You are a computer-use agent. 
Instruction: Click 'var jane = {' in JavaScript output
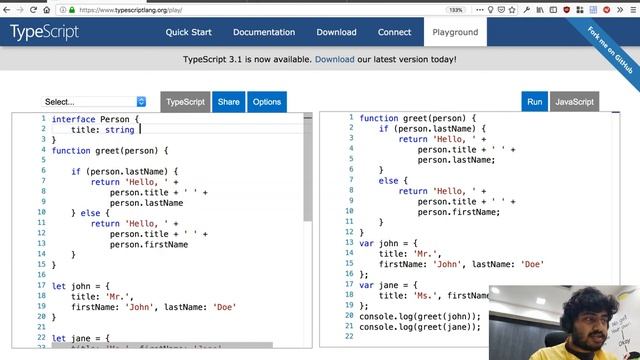(x=388, y=285)
